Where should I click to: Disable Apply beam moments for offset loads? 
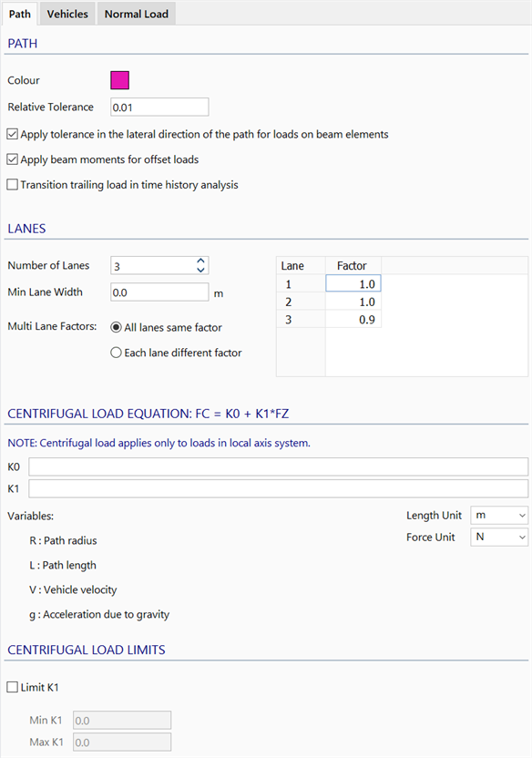[13, 159]
